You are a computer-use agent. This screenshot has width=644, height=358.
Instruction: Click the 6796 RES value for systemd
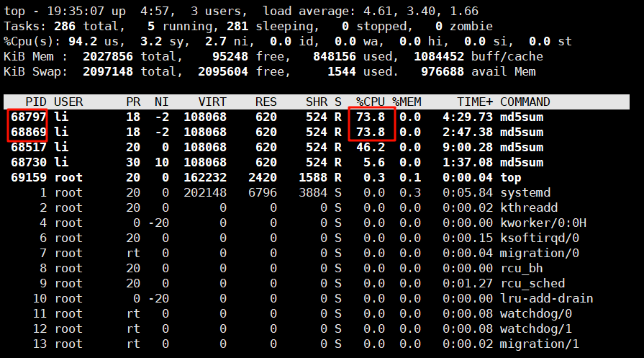(263, 193)
